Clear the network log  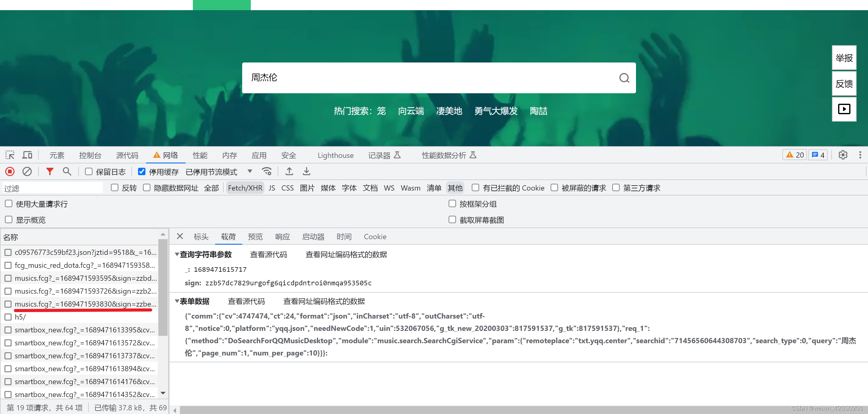(x=27, y=172)
